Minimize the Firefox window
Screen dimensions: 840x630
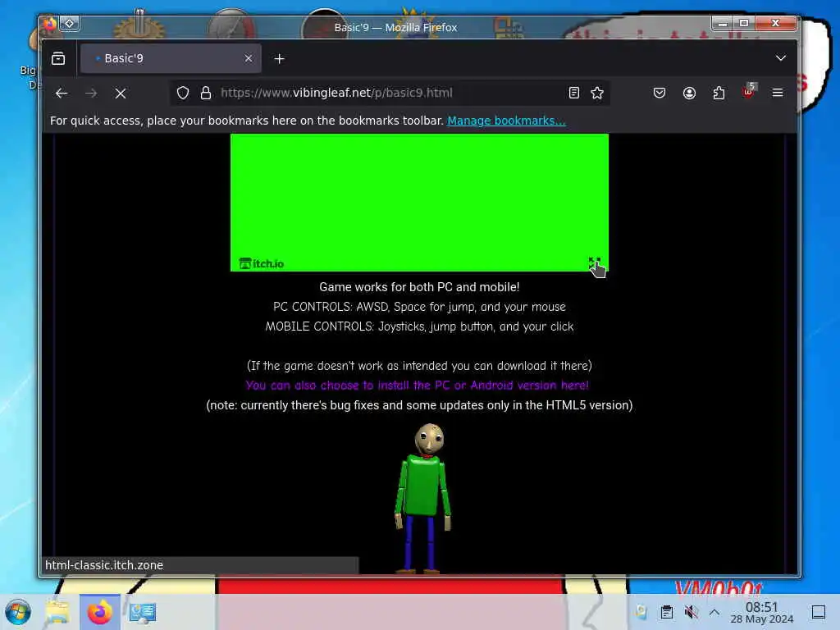[723, 23]
